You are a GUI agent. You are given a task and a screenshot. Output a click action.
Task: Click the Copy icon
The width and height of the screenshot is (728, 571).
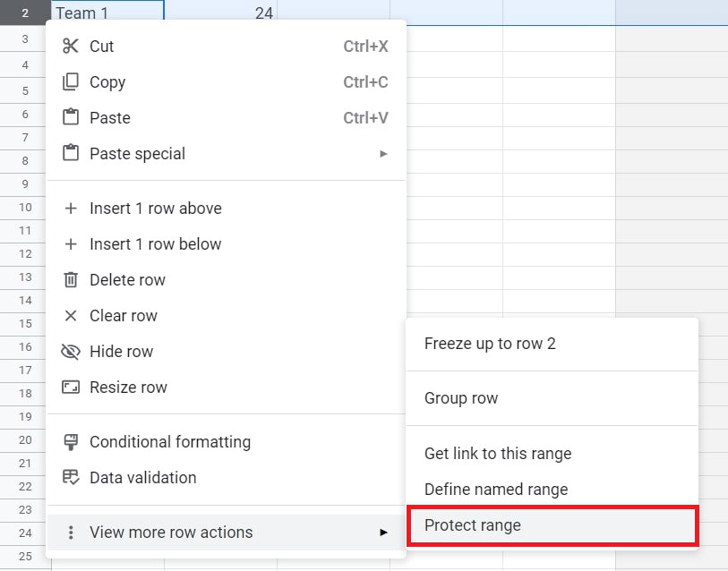pos(71,81)
